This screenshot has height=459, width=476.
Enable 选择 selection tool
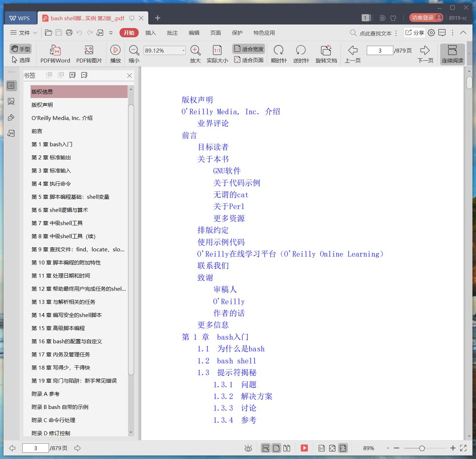pos(21,60)
